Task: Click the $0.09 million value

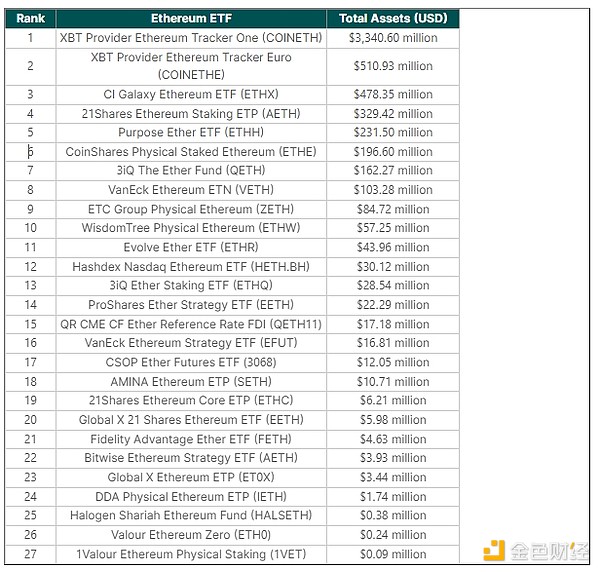Action: click(393, 554)
